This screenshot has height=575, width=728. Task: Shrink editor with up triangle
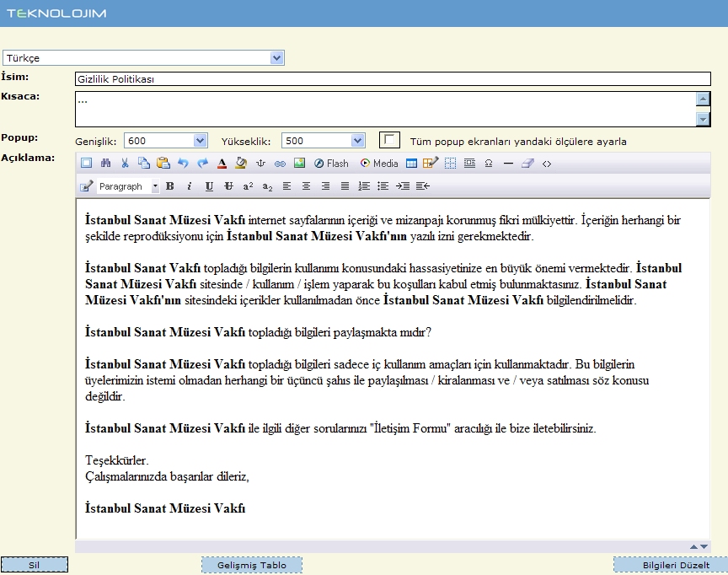coord(693,546)
